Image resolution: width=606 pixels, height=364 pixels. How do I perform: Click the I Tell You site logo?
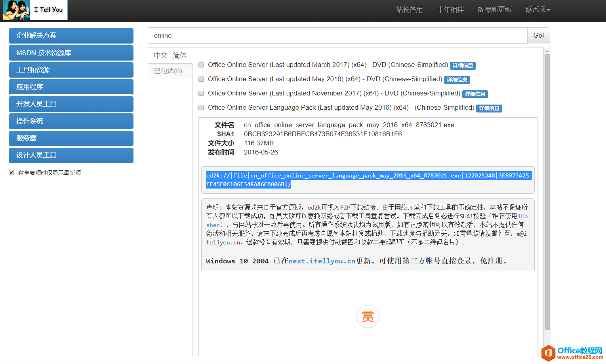(x=35, y=10)
